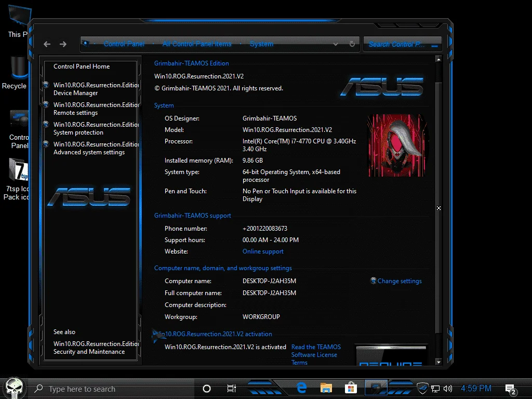The height and width of the screenshot is (399, 532).
Task: Select the support hours 00.00 AM - 24.00 PM
Action: pyautogui.click(x=270, y=240)
